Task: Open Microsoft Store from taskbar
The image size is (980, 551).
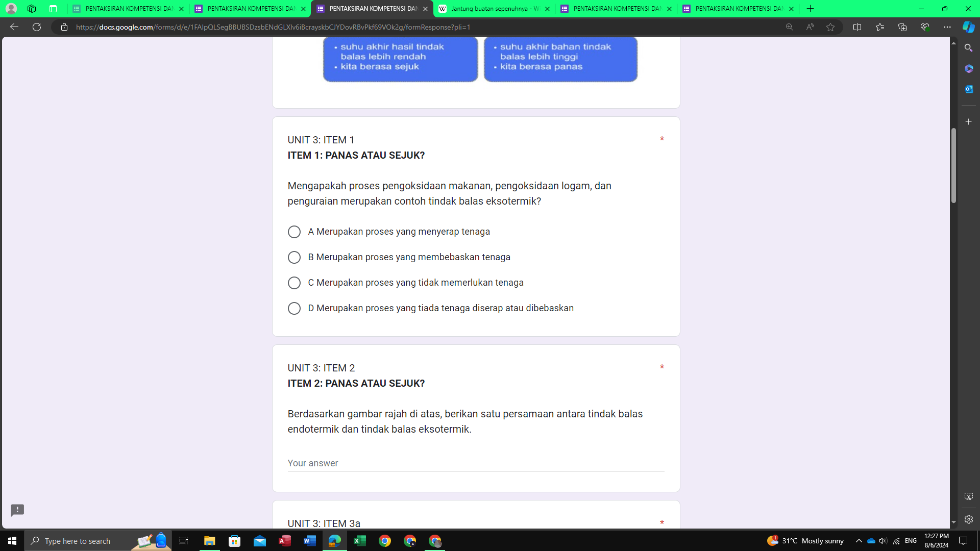Action: point(234,541)
